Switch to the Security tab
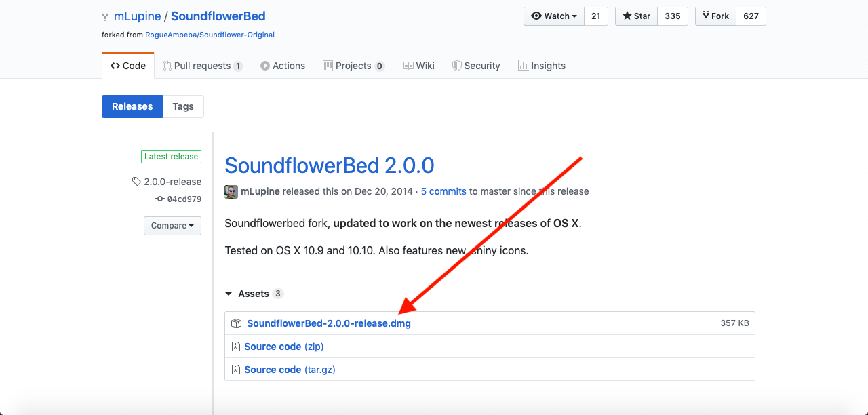The width and height of the screenshot is (868, 415). [x=476, y=66]
